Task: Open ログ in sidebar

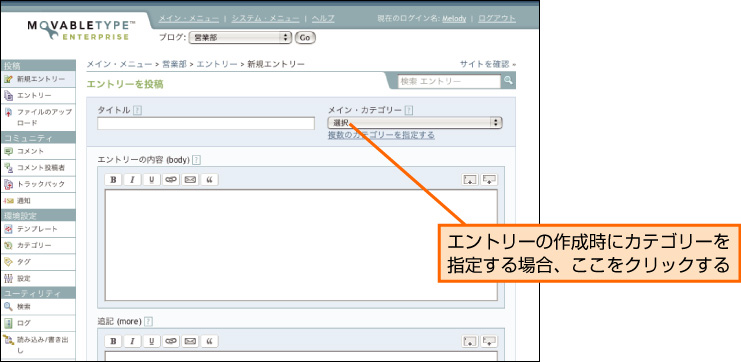Action: click(x=38, y=323)
